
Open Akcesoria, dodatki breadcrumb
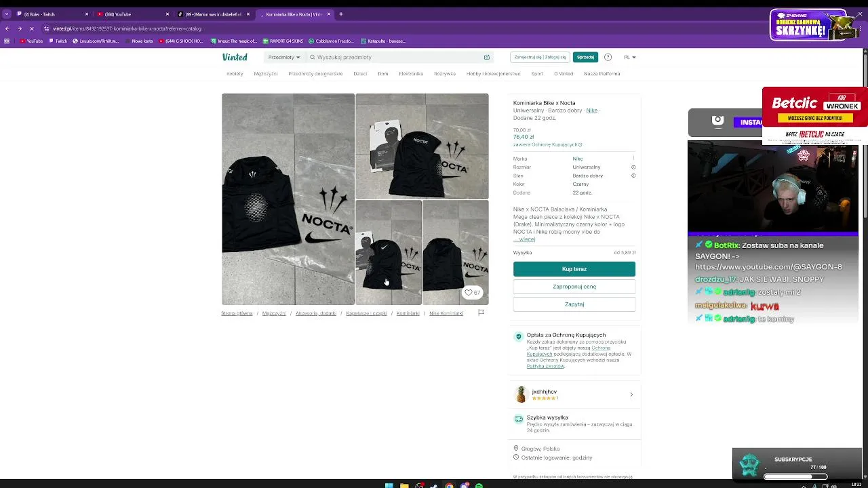tap(316, 313)
